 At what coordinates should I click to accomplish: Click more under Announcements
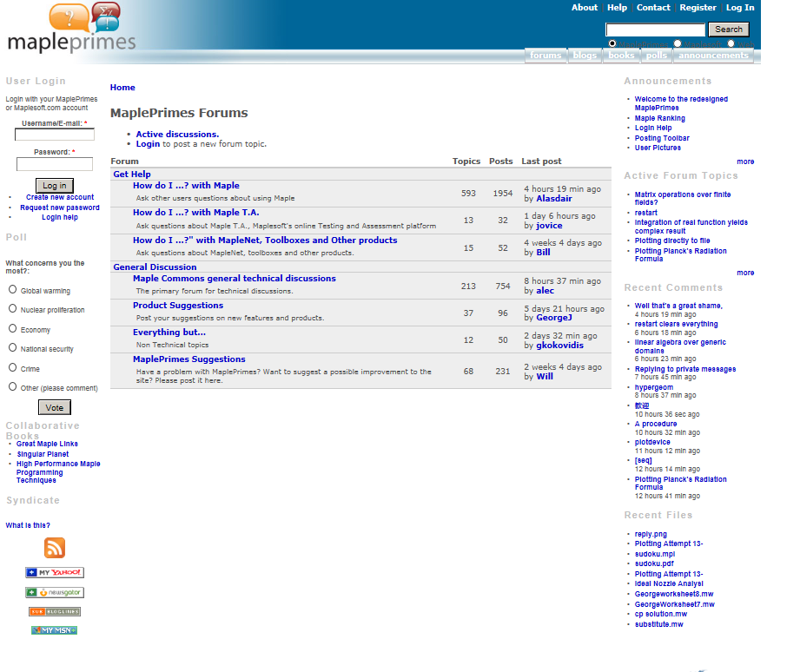(745, 161)
